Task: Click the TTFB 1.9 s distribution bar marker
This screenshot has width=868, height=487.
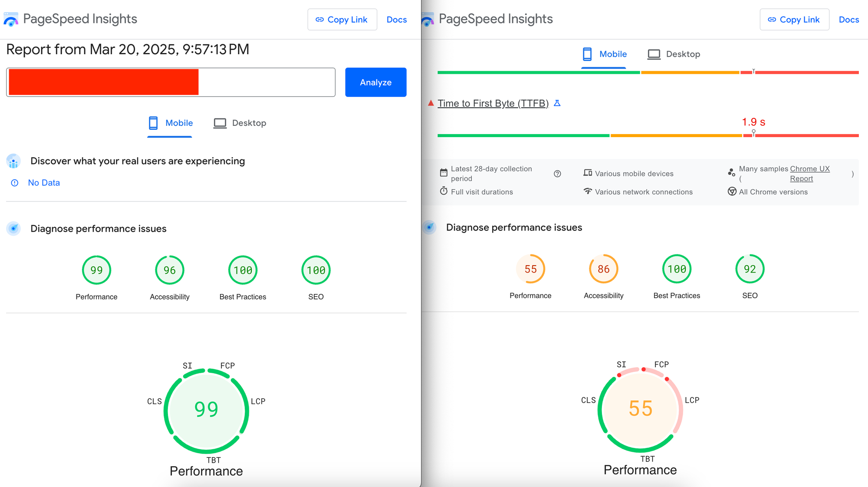Action: 753,132
